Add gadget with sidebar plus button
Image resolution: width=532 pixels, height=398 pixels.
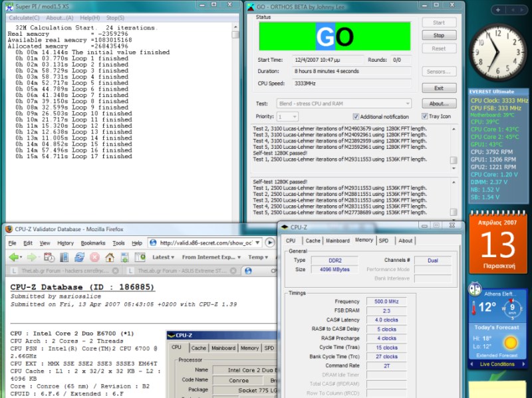tap(497, 10)
